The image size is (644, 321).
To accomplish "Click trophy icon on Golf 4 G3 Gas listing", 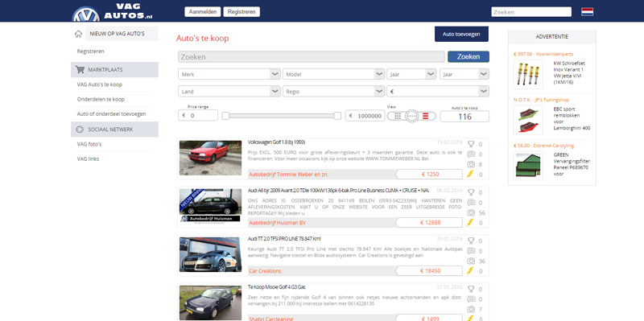I will pyautogui.click(x=471, y=290).
